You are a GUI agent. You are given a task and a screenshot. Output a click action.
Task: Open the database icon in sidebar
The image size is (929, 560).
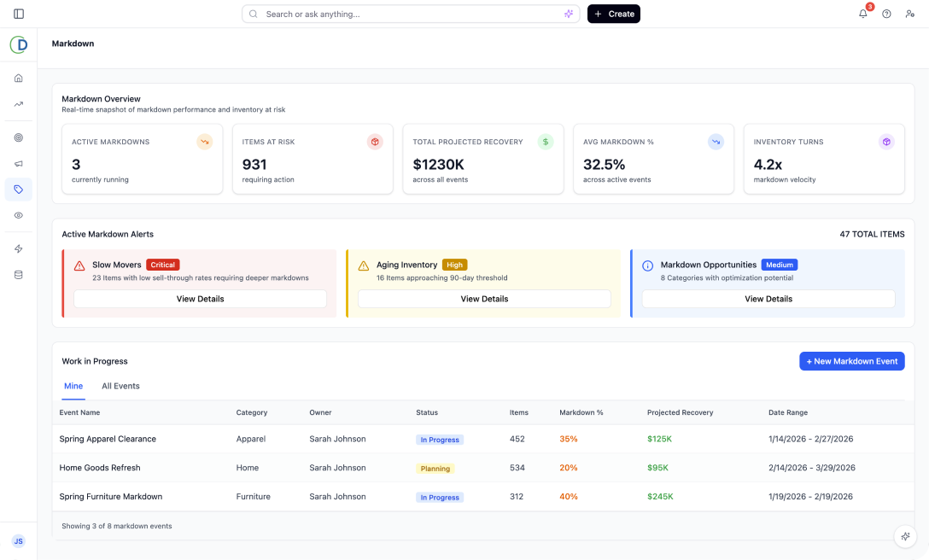(x=19, y=275)
